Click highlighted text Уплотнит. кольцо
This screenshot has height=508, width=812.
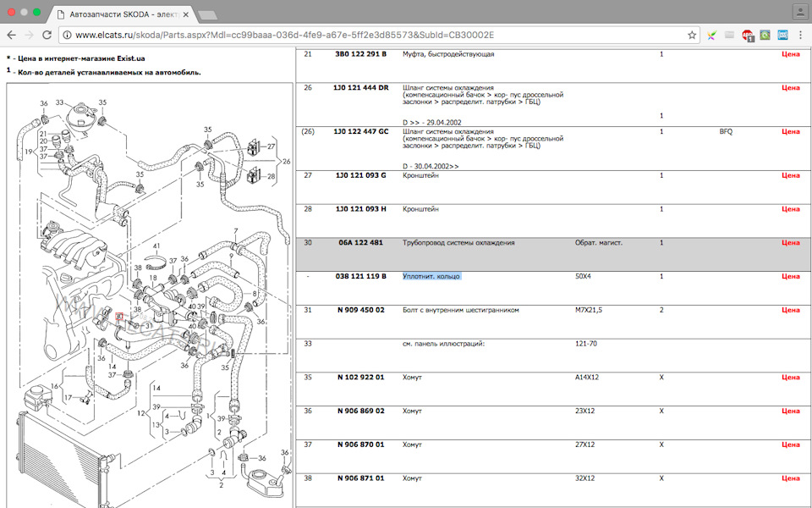click(431, 276)
